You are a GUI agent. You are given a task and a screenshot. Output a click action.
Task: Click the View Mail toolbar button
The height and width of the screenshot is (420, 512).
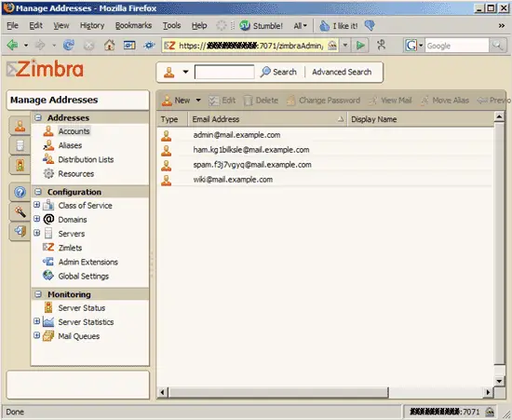(390, 101)
